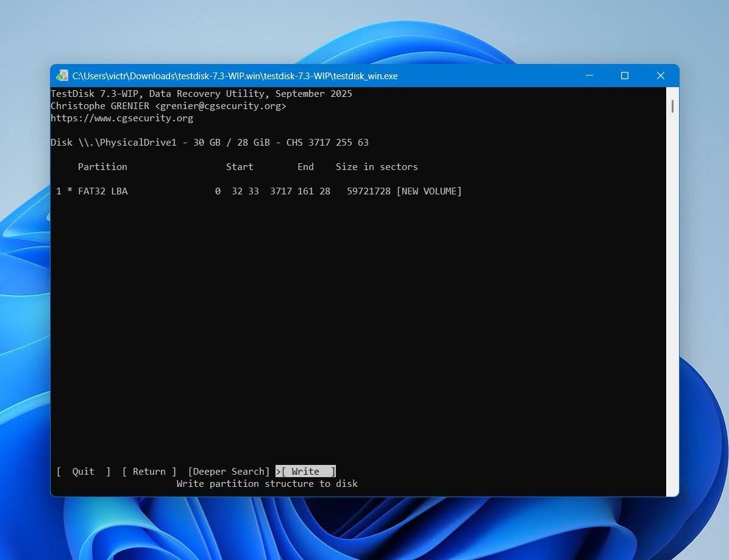The image size is (729, 560).
Task: Click the TestDisk app icon in title bar
Action: [x=62, y=76]
